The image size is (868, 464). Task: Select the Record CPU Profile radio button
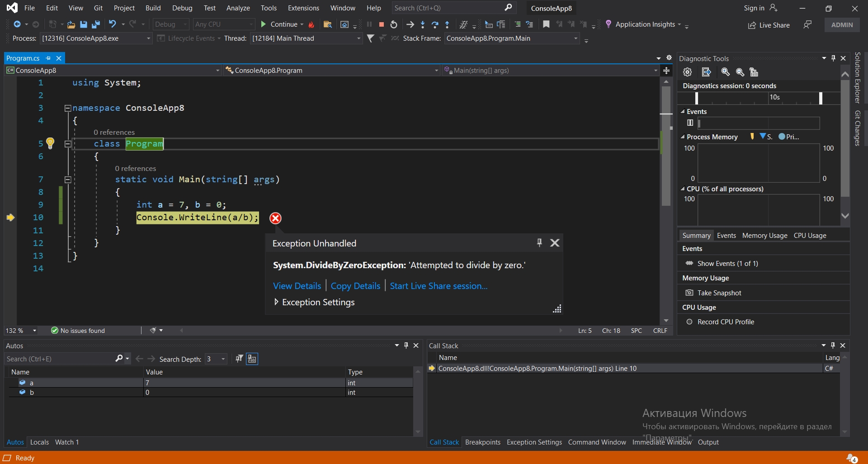pyautogui.click(x=689, y=322)
